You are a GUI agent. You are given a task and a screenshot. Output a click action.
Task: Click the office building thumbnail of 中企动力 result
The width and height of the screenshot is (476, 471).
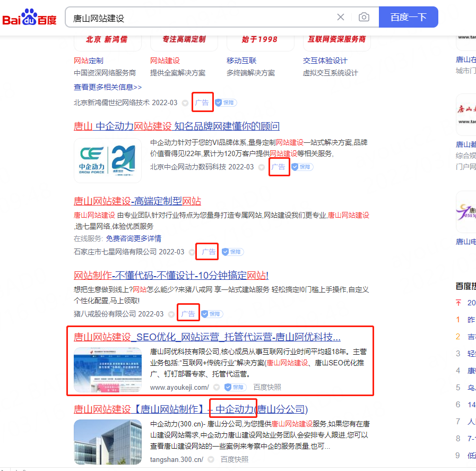pyautogui.click(x=108, y=442)
